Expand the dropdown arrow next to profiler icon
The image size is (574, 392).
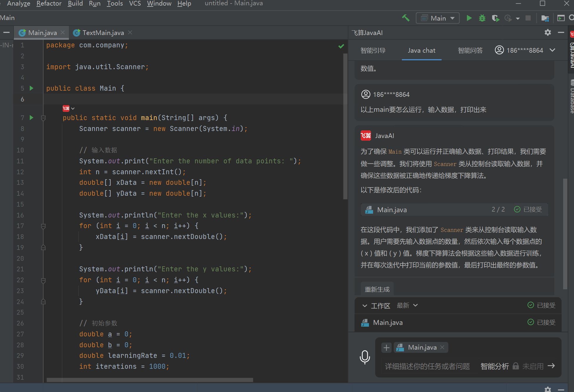(518, 19)
